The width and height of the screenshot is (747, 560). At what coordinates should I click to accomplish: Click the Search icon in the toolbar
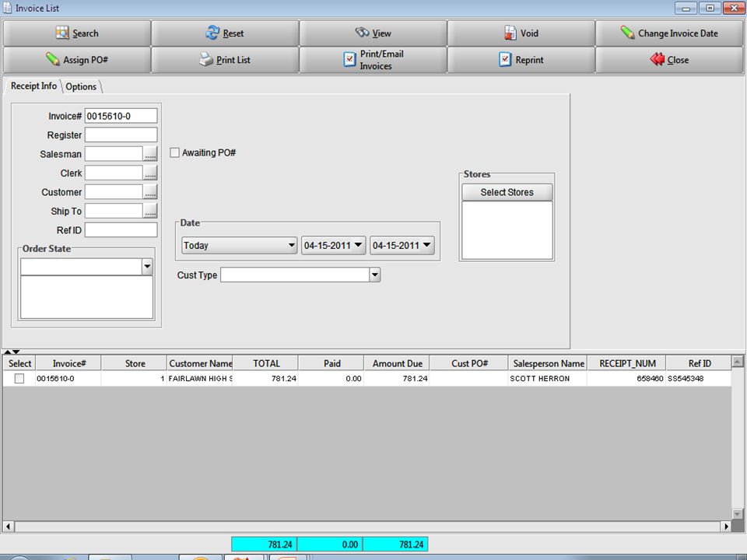click(x=62, y=33)
